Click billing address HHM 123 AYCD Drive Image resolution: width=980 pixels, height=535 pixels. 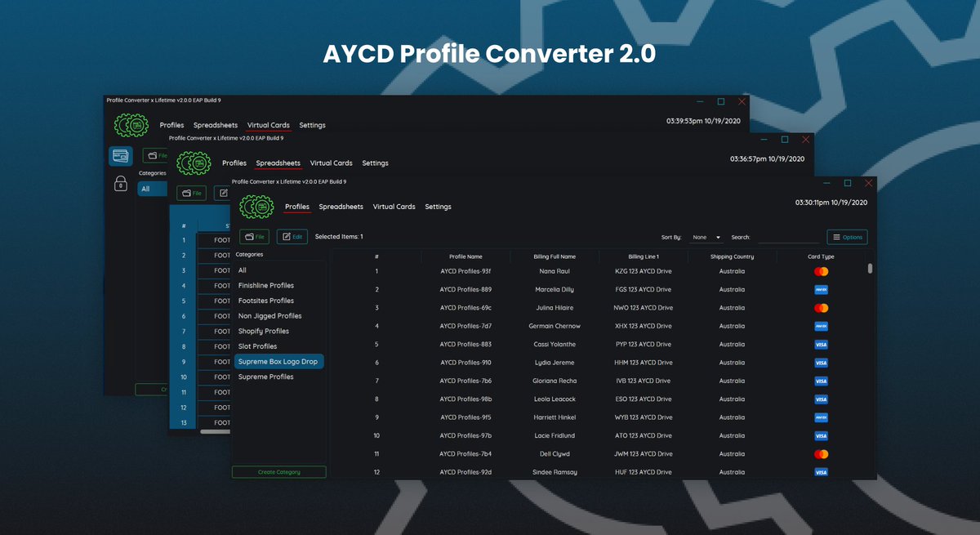tap(644, 363)
